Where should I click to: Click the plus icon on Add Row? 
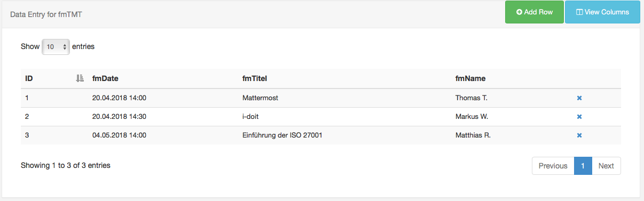tap(519, 12)
